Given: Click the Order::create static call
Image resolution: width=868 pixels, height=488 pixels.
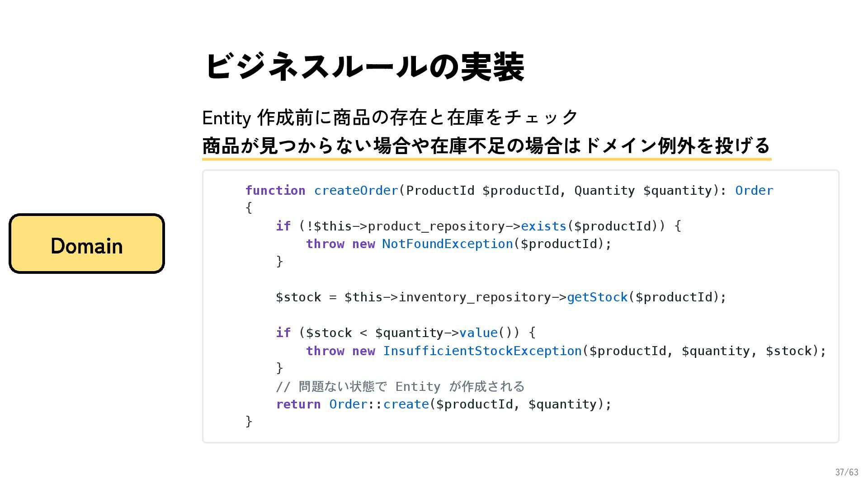Looking at the screenshot, I should click(x=379, y=404).
